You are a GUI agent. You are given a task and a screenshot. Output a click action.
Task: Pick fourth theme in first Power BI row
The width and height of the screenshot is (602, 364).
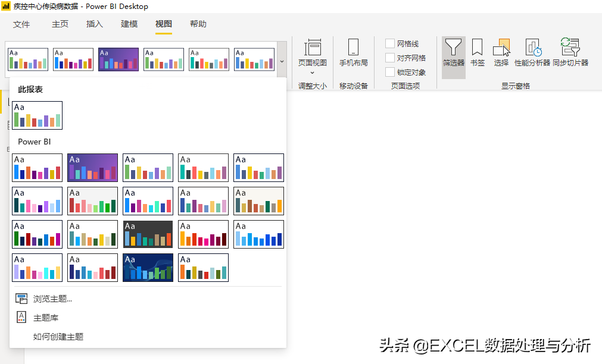pyautogui.click(x=203, y=168)
